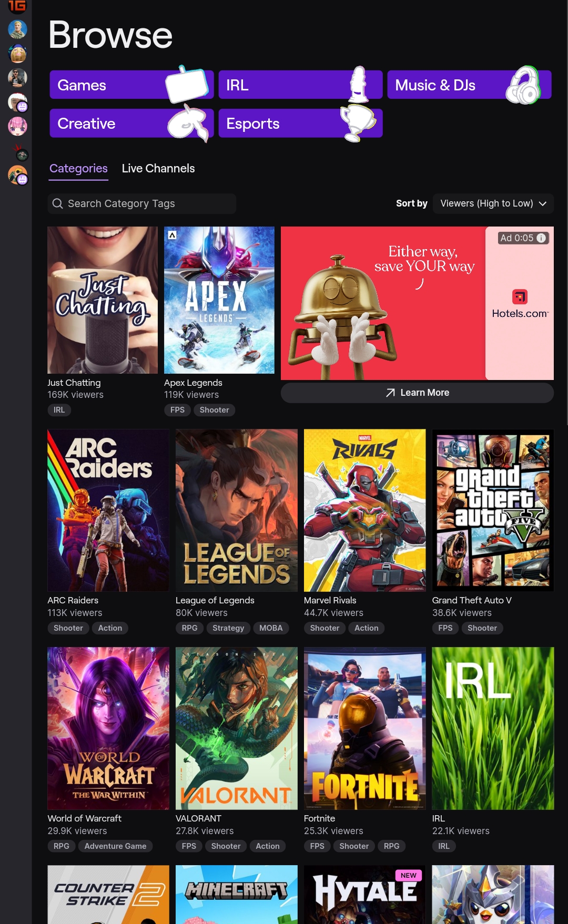
Task: Click the '25.3K viewers' text under Fortnite
Action: point(333,831)
